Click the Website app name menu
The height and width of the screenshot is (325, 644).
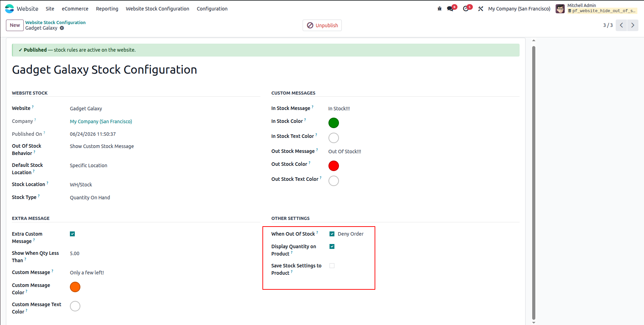(28, 9)
